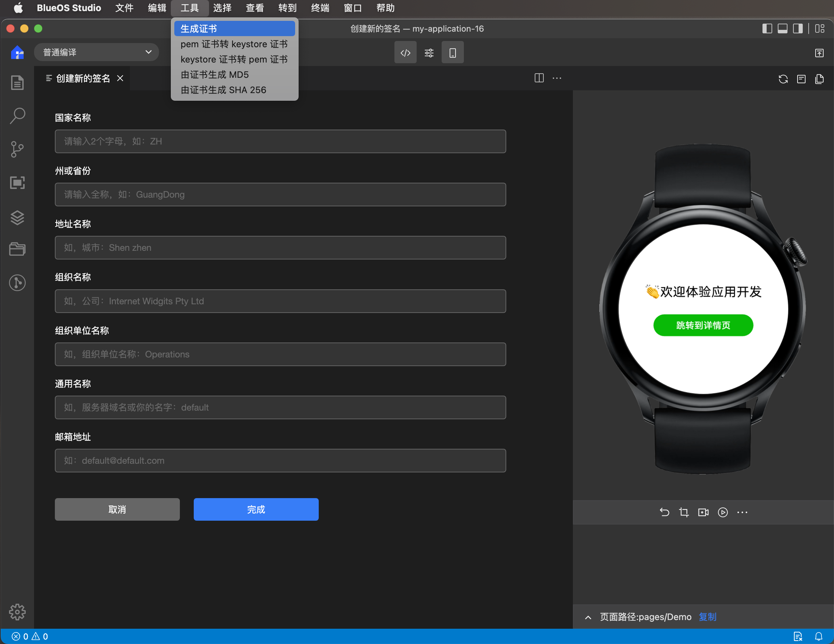Image resolution: width=834 pixels, height=644 pixels.
Task: Close the 创建新的签名 tab
Action: [120, 78]
